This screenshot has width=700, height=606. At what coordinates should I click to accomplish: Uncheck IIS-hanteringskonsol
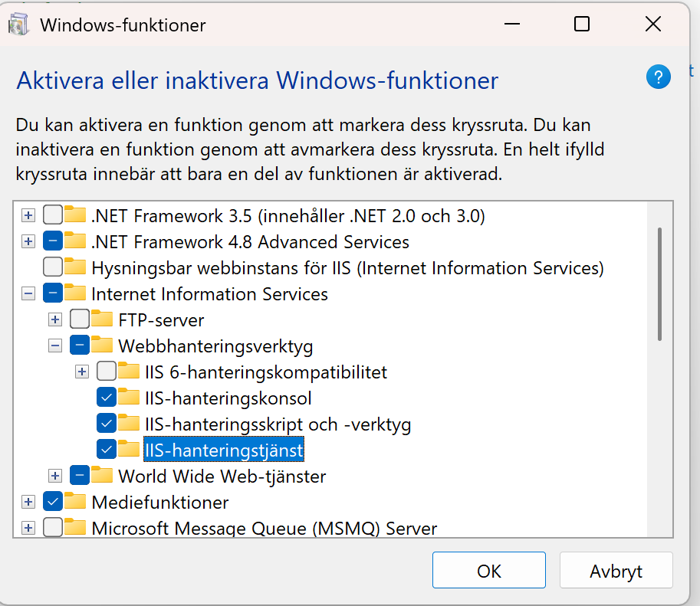point(106,398)
